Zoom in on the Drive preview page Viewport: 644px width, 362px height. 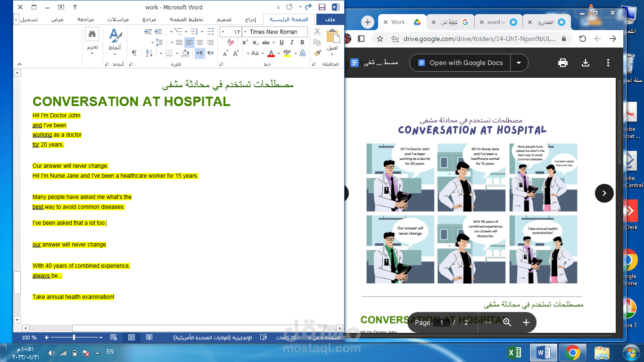pos(526,322)
